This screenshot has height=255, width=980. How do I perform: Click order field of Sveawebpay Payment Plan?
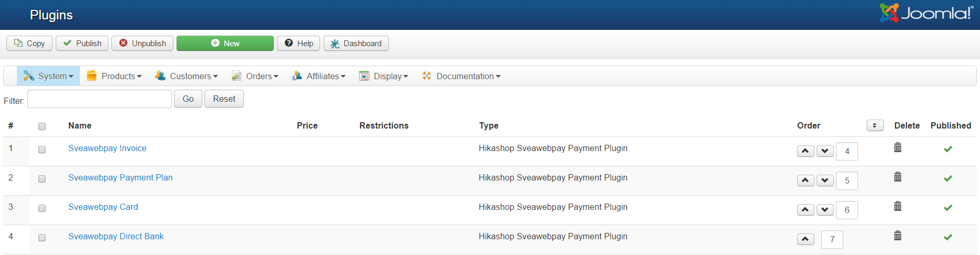click(x=847, y=180)
